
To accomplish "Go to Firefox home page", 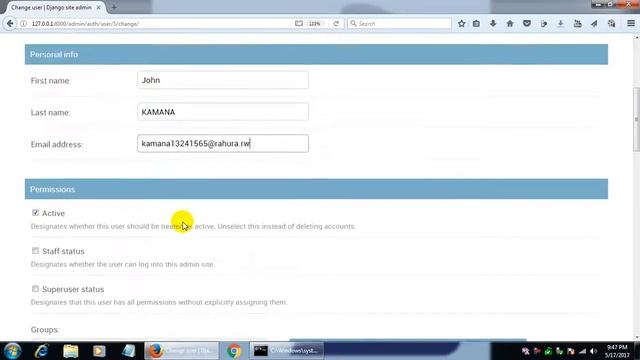I will tap(510, 24).
